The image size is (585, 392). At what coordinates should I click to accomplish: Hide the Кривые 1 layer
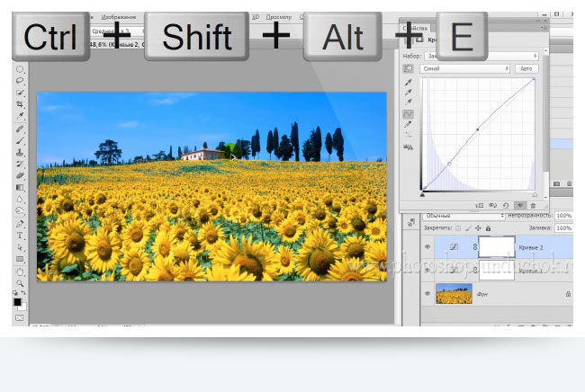pyautogui.click(x=427, y=270)
